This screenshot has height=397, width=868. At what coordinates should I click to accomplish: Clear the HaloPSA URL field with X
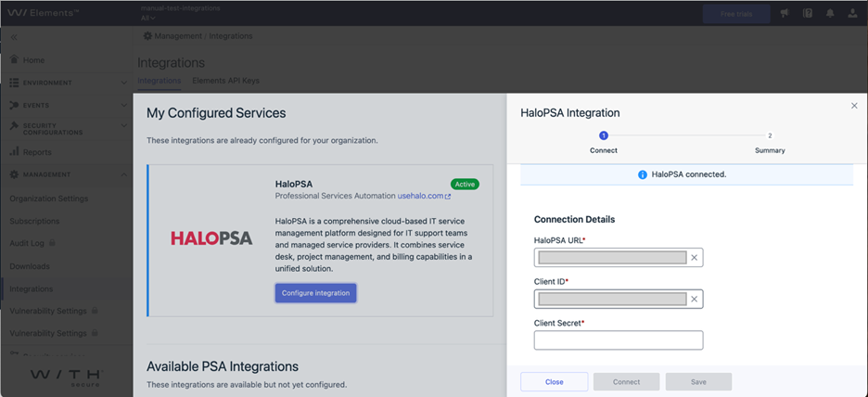pos(694,258)
